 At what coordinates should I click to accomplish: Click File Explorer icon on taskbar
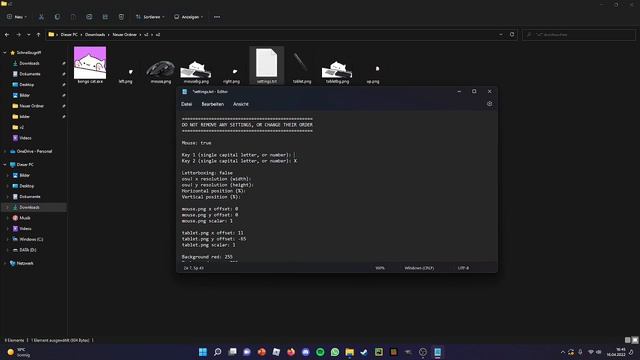pyautogui.click(x=350, y=352)
